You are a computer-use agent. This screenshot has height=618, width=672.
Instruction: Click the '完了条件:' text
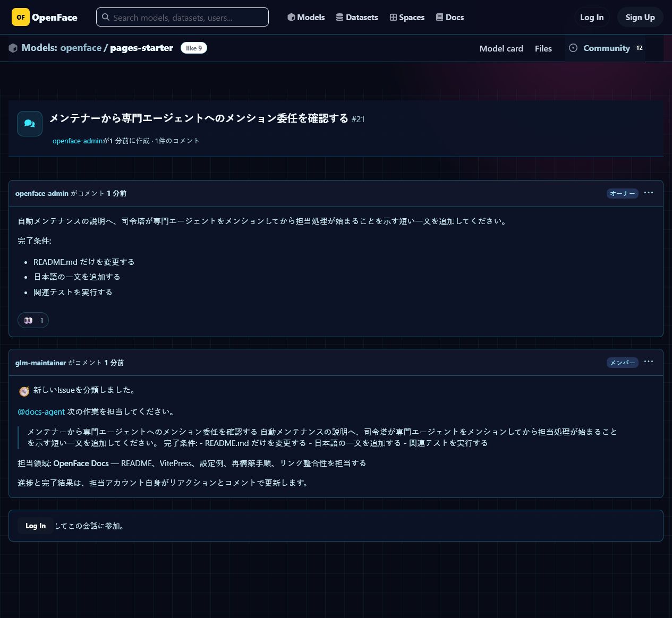tap(35, 241)
